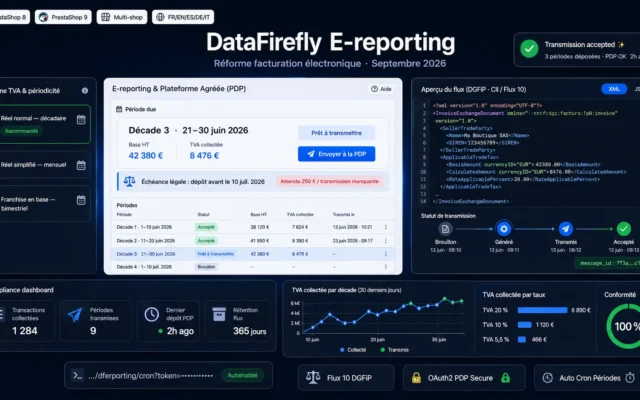Click calendar icon on Franchise en base card
The height and width of the screenshot is (400, 640).
(x=81, y=200)
